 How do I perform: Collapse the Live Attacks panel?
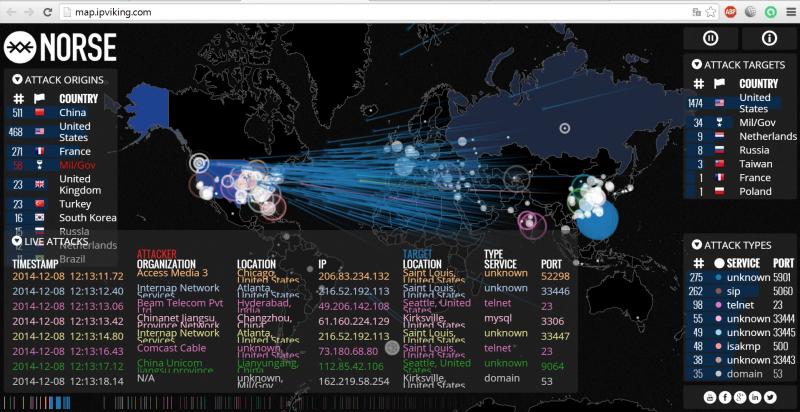[17, 241]
